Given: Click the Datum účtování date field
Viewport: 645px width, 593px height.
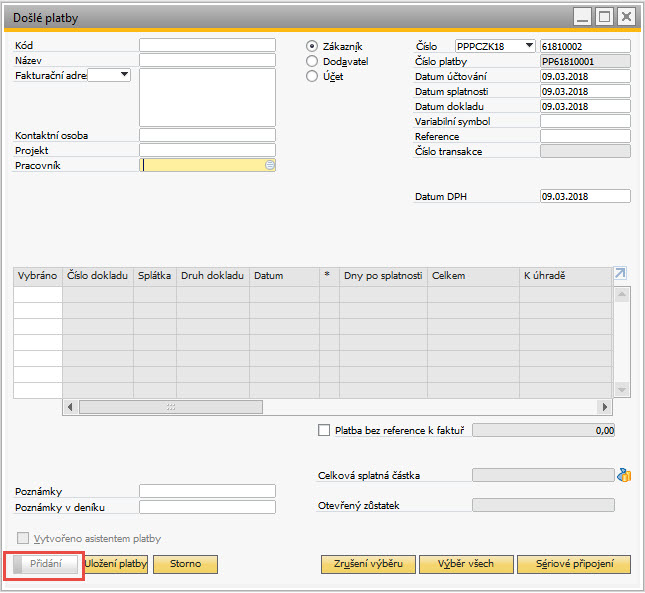Looking at the screenshot, I should pyautogui.click(x=585, y=76).
